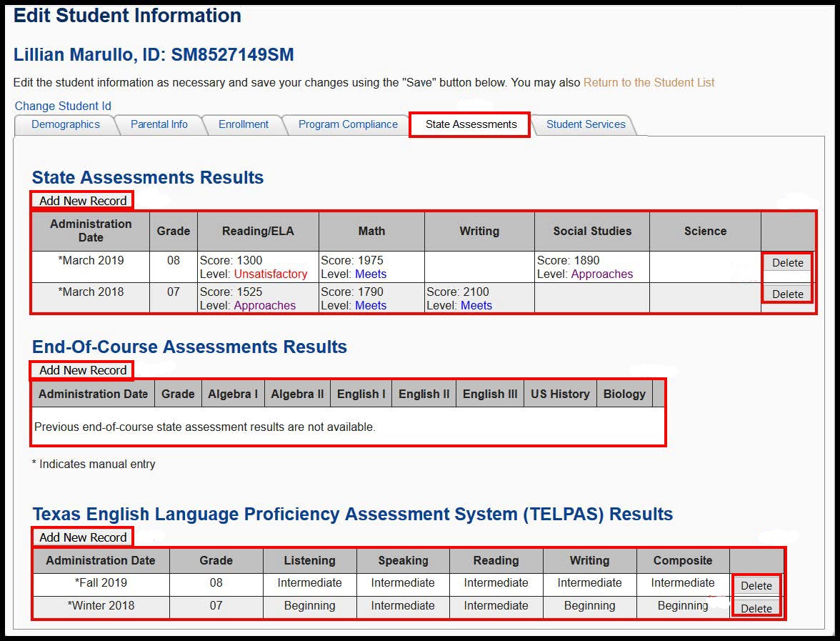Add a new End-Of-Course assessment record
Viewport: 840px width, 641px height.
click(81, 370)
